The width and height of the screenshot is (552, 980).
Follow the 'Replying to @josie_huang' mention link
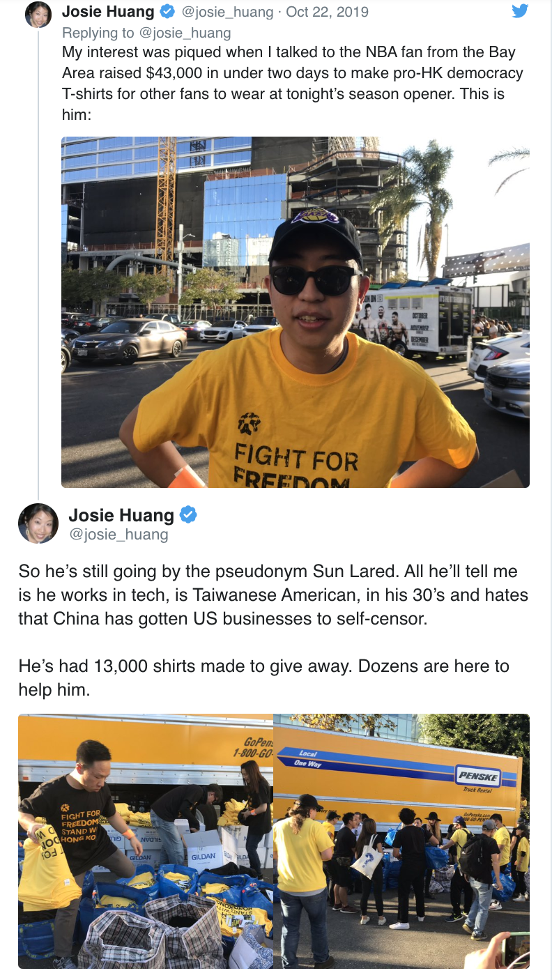tap(146, 33)
